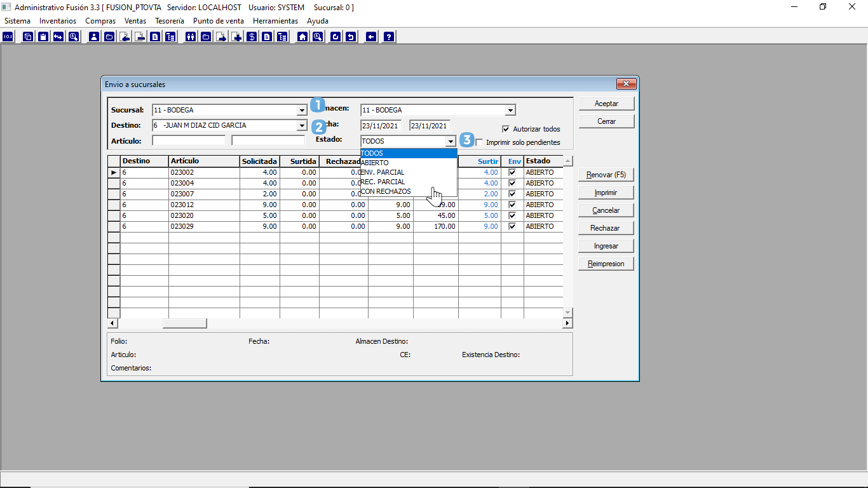The height and width of the screenshot is (488, 868).
Task: Click the Estado column header in grid
Action: click(543, 161)
